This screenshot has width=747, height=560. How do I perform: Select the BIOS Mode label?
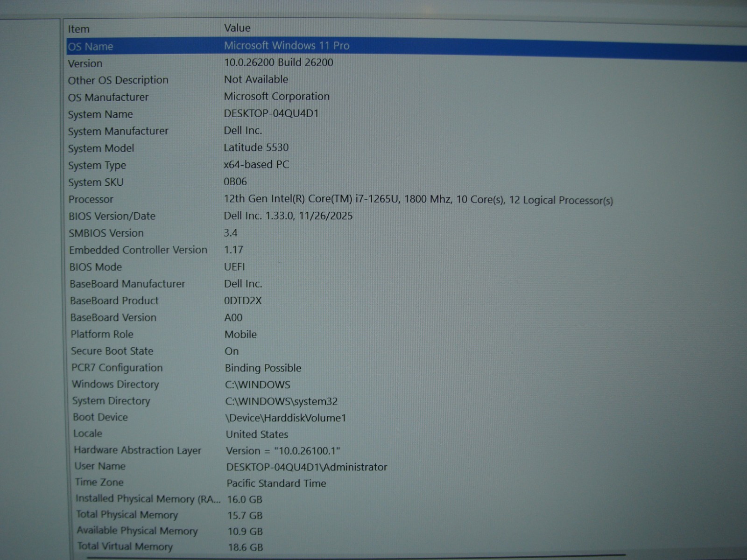pyautogui.click(x=96, y=267)
